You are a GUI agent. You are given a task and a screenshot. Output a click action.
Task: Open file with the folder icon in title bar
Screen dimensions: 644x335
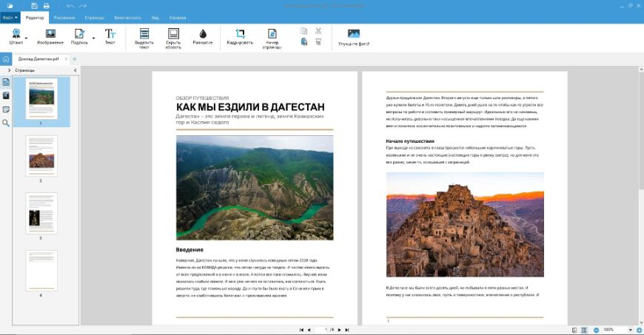(10, 6)
